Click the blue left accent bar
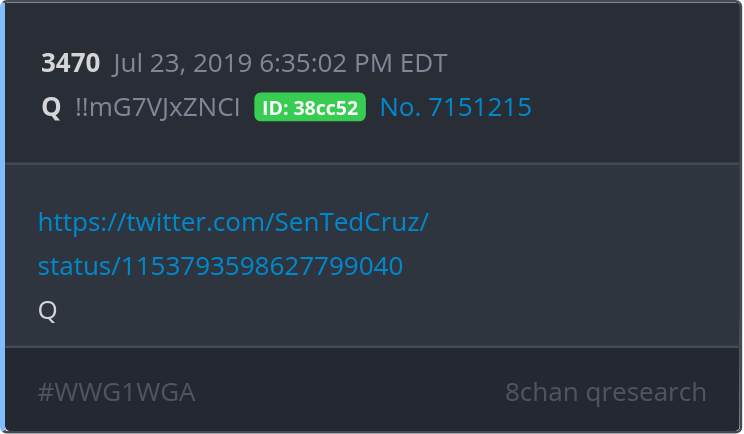Viewport: 744px width, 434px height. [3, 217]
